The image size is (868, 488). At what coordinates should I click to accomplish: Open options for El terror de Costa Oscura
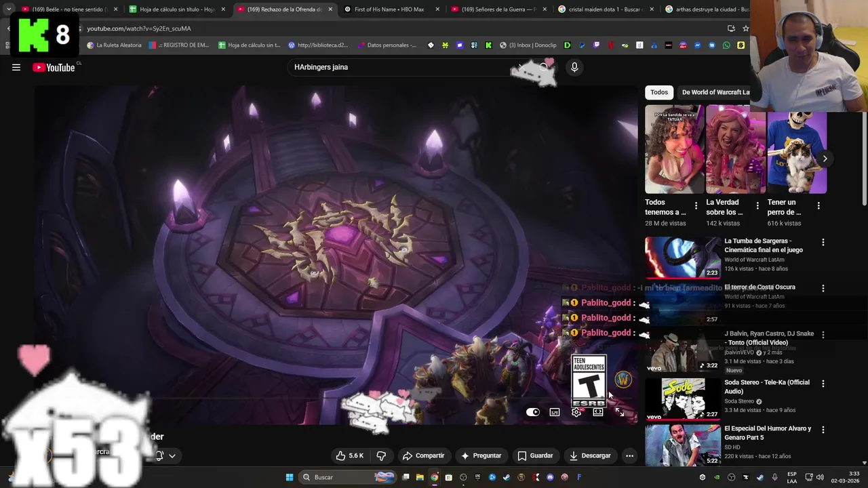823,288
